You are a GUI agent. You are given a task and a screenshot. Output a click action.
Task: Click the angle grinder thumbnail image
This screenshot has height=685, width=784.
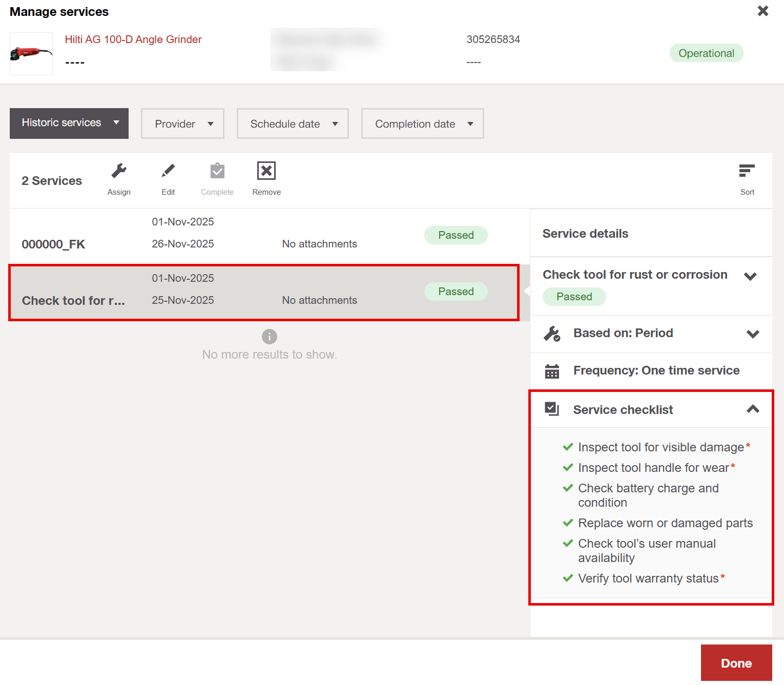pyautogui.click(x=31, y=54)
